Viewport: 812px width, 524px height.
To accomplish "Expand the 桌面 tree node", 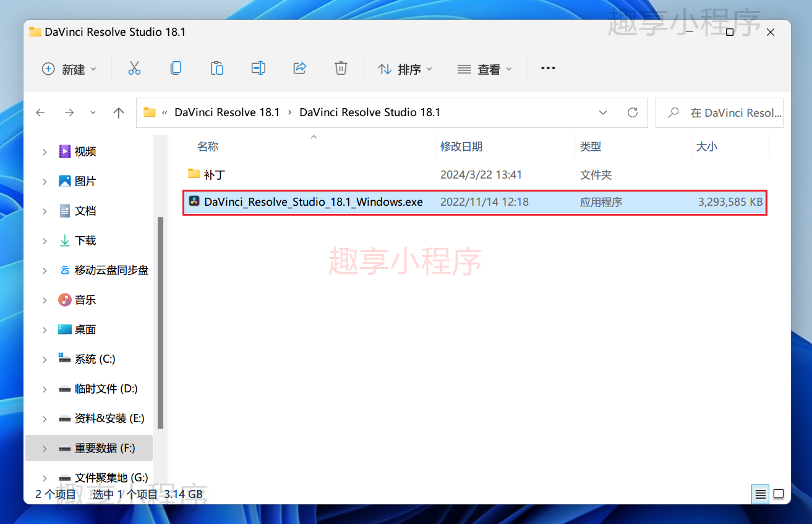I will [x=45, y=329].
